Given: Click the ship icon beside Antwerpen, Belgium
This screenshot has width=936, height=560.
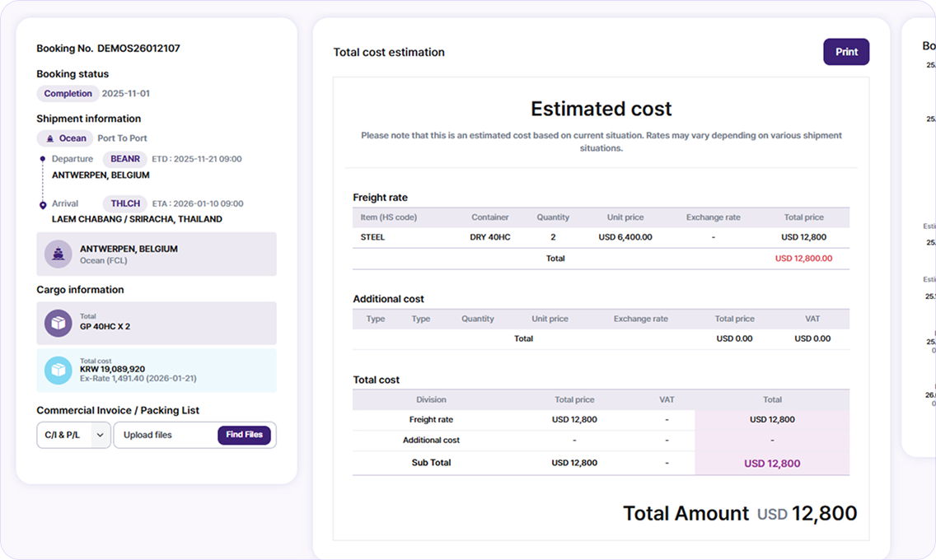Looking at the screenshot, I should click(58, 254).
